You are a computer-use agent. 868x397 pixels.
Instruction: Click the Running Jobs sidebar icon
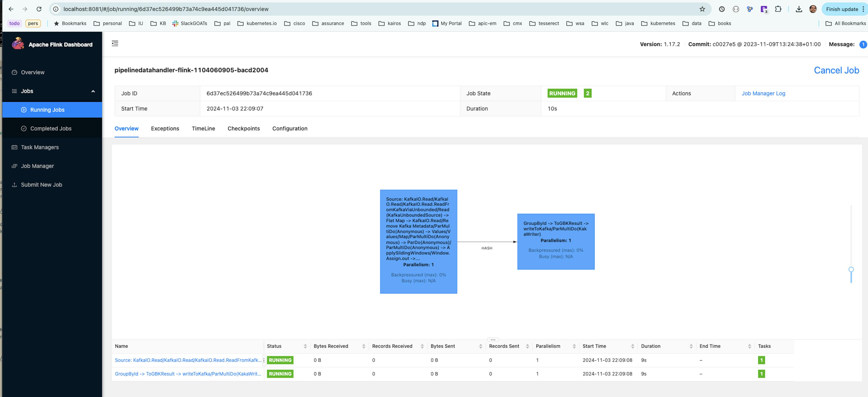[22, 110]
